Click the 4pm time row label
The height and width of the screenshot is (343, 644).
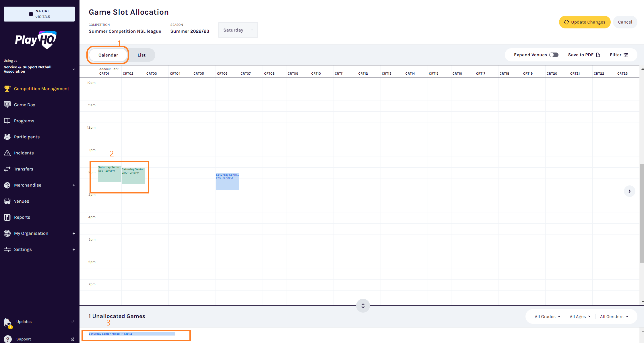click(x=92, y=217)
